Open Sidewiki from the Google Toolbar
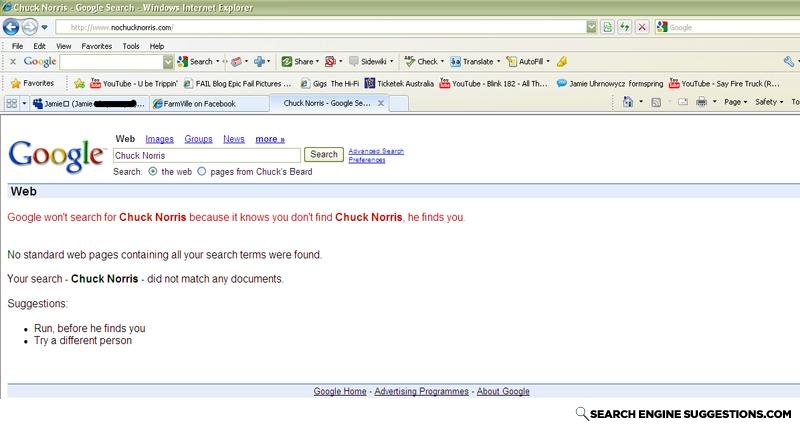Image resolution: width=800 pixels, height=425 pixels. click(x=368, y=62)
